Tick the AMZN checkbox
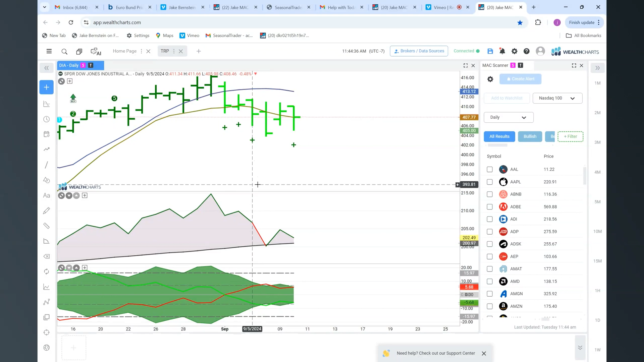 490,306
